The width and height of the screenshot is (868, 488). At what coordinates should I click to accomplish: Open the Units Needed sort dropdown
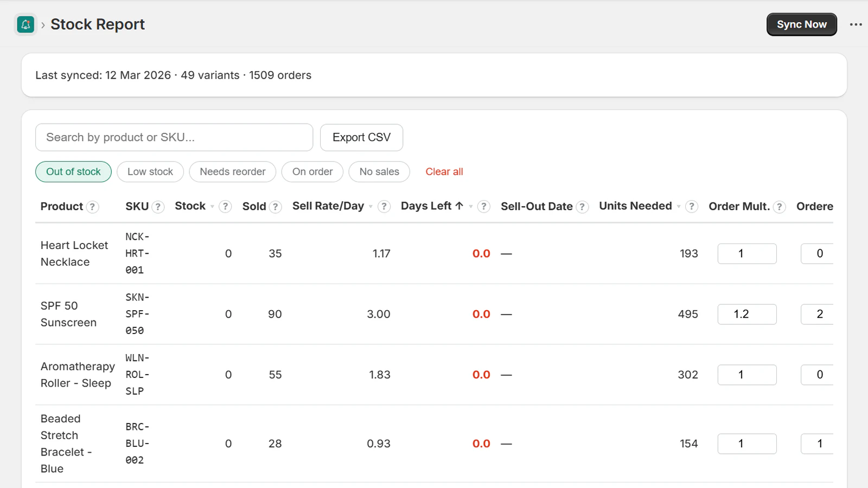[x=680, y=207]
